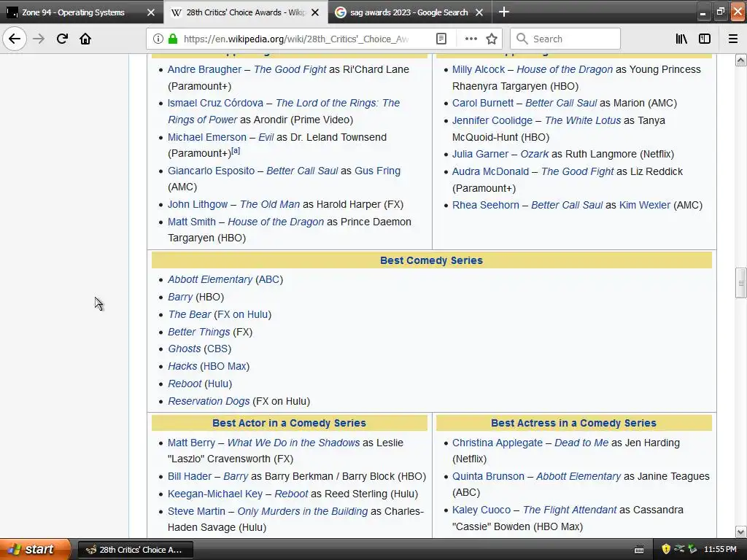This screenshot has width=747, height=560.
Task: Open The White Lotus link
Action: tap(583, 120)
